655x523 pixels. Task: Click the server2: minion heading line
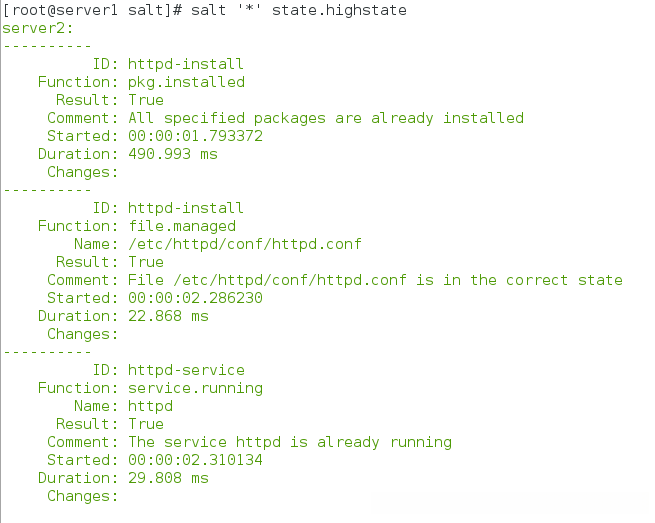[34, 28]
